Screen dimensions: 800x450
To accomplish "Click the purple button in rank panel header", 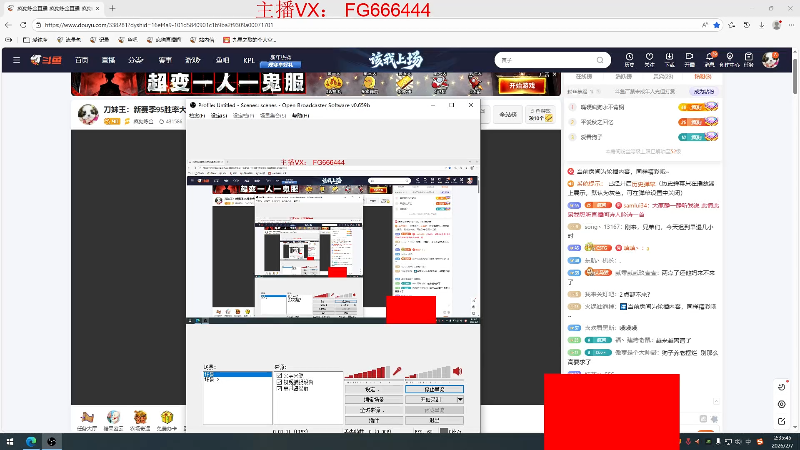I will point(704,92).
